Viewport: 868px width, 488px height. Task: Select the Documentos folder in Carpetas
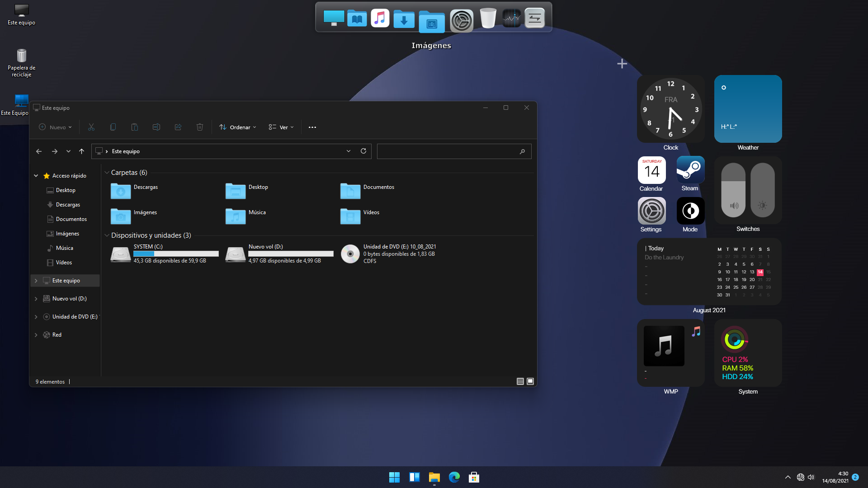pos(368,191)
